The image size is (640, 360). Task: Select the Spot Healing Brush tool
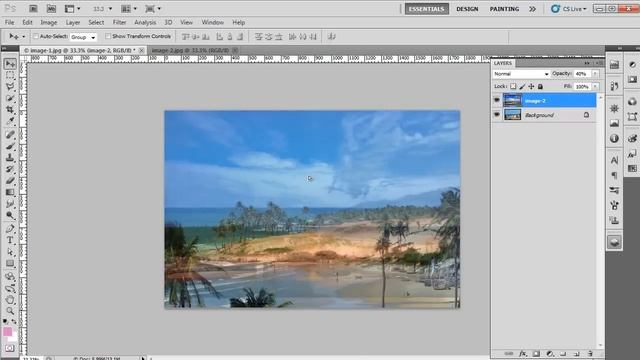pos(10,135)
